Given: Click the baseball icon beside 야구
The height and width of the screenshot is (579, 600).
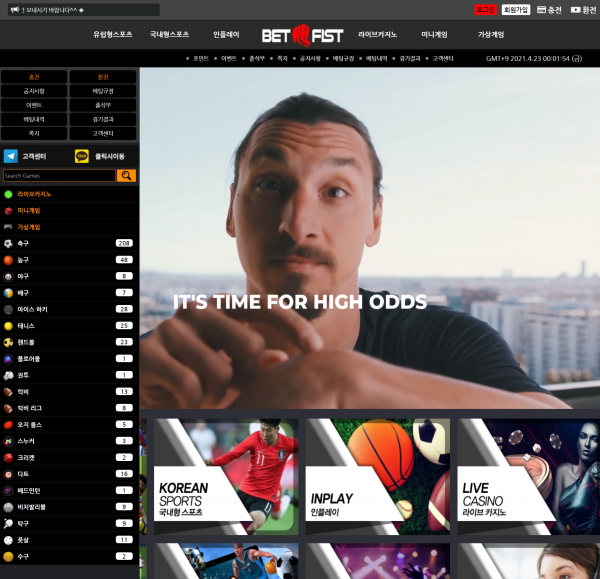Looking at the screenshot, I should click(8, 277).
